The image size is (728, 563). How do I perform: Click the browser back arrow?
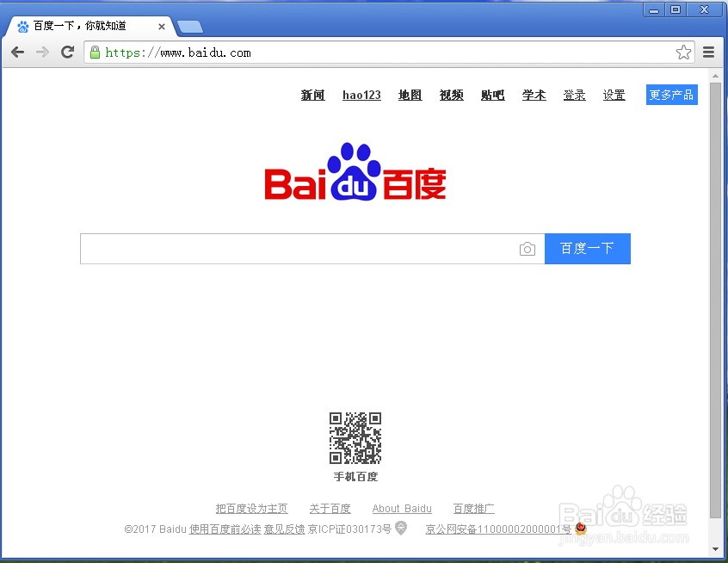[x=18, y=52]
